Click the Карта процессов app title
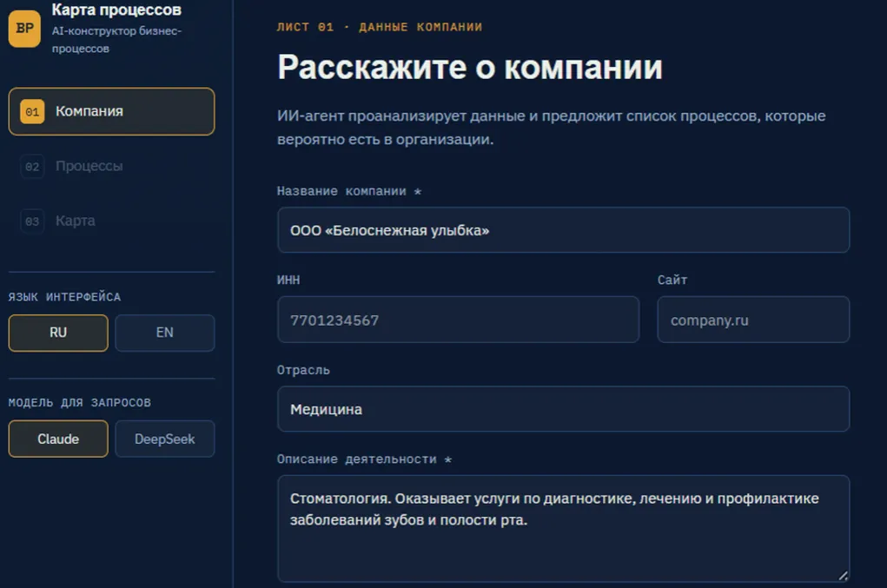The width and height of the screenshot is (887, 588). click(x=116, y=10)
